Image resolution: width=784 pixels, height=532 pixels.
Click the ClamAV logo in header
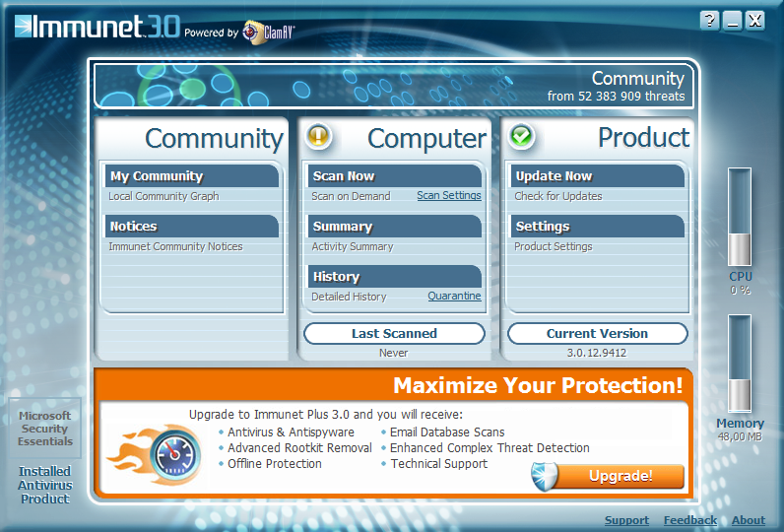pyautogui.click(x=269, y=33)
